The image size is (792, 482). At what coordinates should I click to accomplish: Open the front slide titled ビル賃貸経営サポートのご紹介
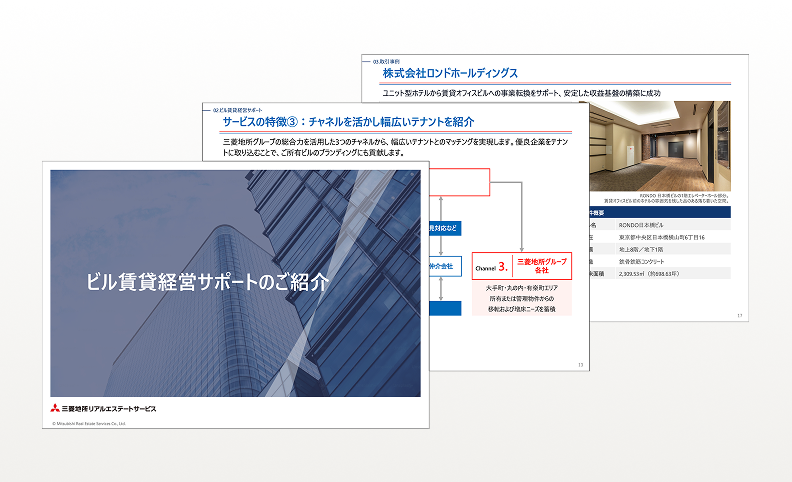point(236,295)
